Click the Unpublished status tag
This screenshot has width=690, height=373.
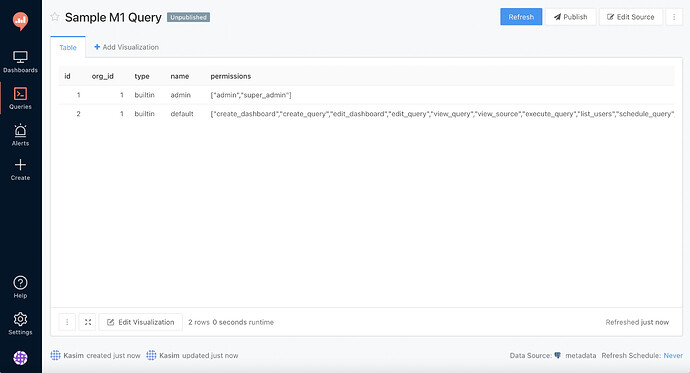pyautogui.click(x=188, y=17)
